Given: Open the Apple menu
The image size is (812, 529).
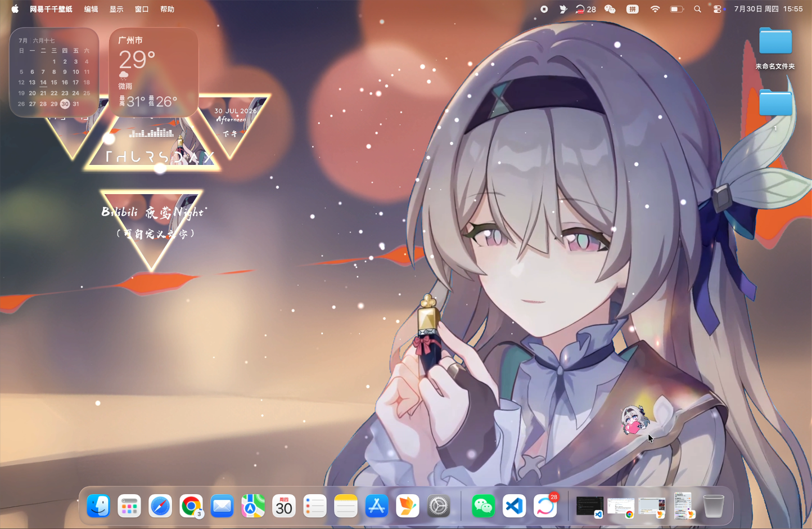Looking at the screenshot, I should coord(15,9).
